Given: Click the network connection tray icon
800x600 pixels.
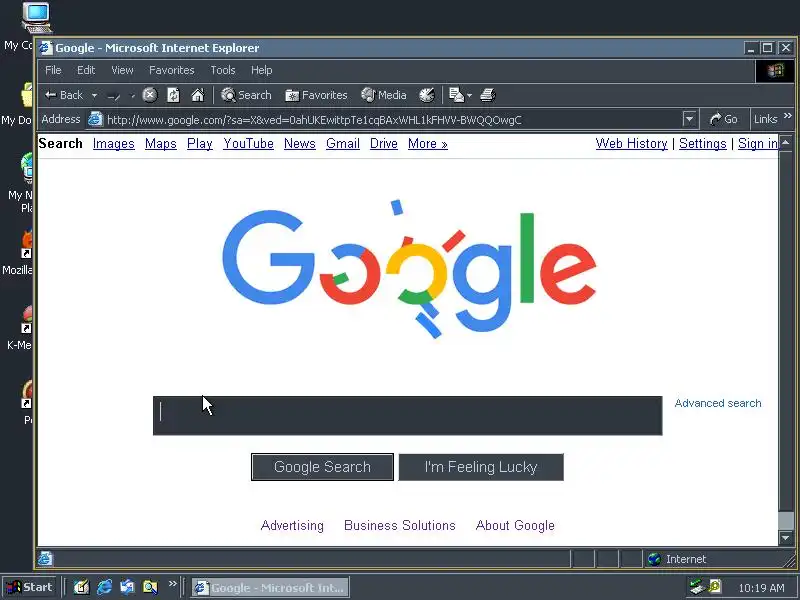Looking at the screenshot, I should (696, 587).
